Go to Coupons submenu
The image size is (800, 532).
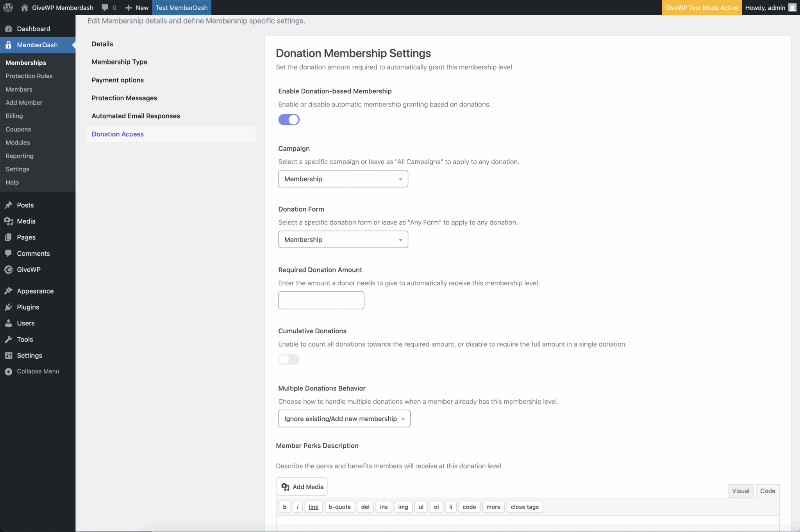18,129
